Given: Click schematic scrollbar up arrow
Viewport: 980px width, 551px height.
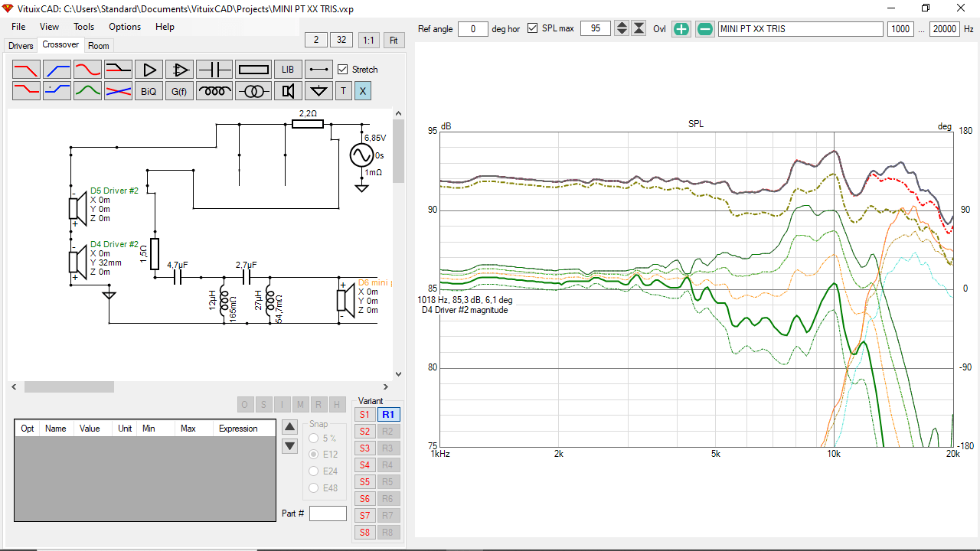Looking at the screenshot, I should (398, 114).
